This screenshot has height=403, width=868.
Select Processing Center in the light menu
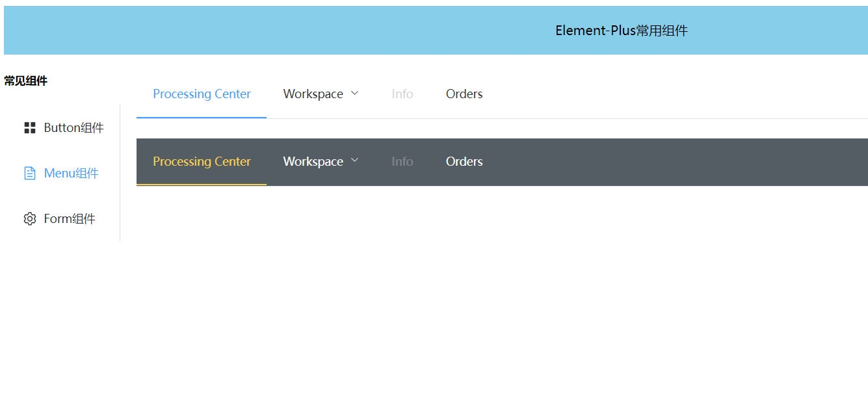tap(202, 94)
